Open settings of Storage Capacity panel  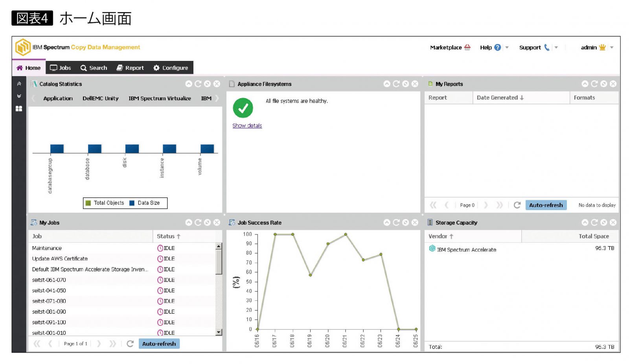(x=603, y=223)
